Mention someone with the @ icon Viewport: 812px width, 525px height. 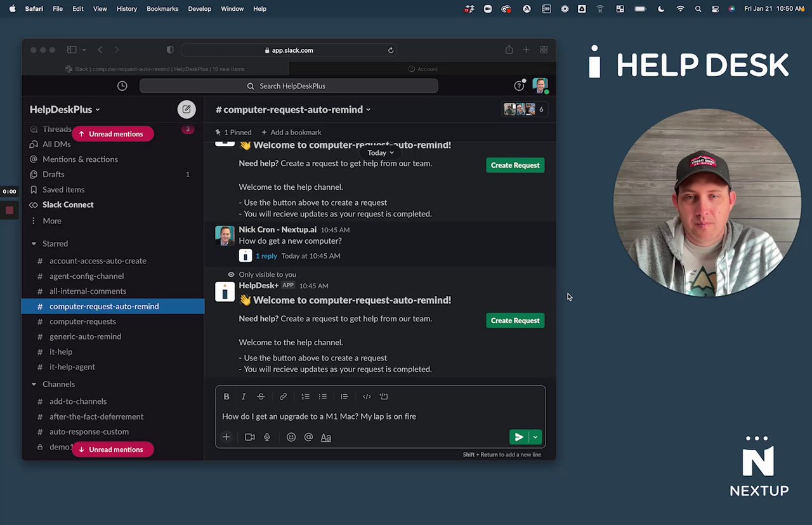(x=308, y=437)
